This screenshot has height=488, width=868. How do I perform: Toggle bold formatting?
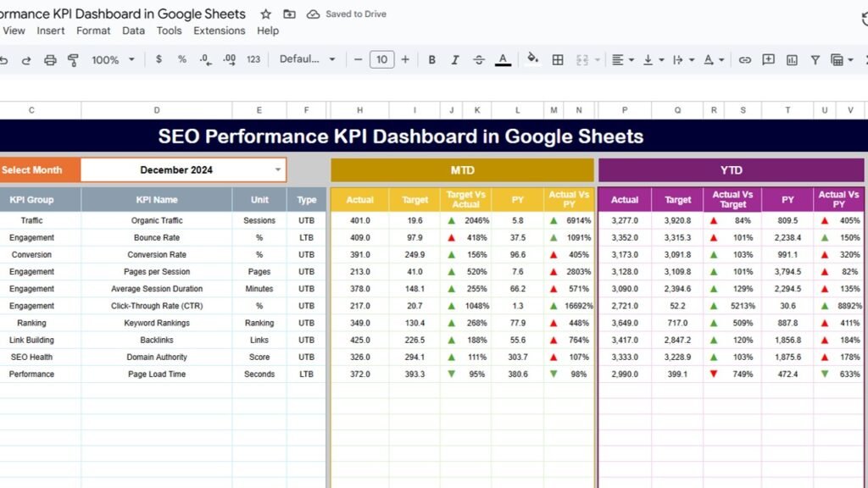click(431, 59)
